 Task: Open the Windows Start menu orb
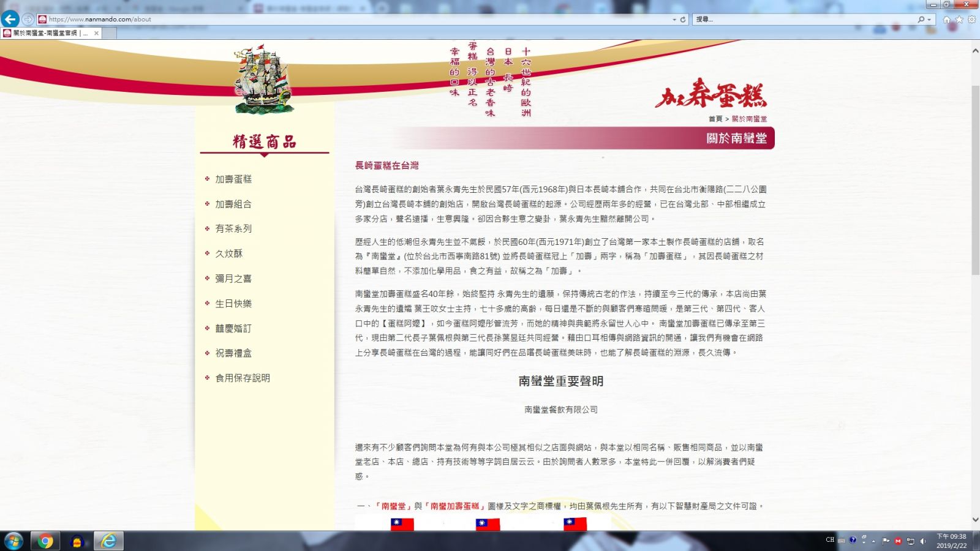(x=13, y=541)
